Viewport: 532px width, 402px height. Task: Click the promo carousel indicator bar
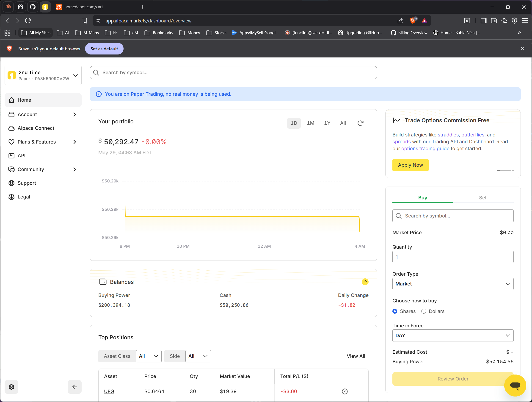coord(504,171)
